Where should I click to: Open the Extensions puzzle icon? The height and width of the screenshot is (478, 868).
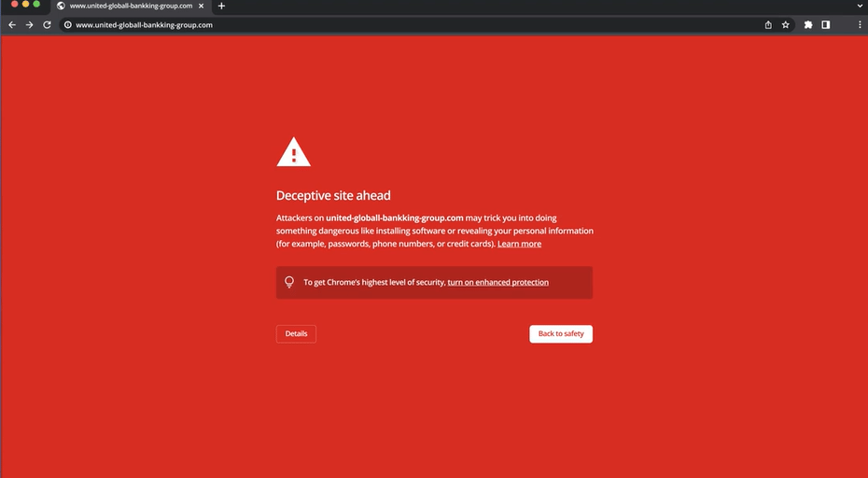(x=808, y=25)
